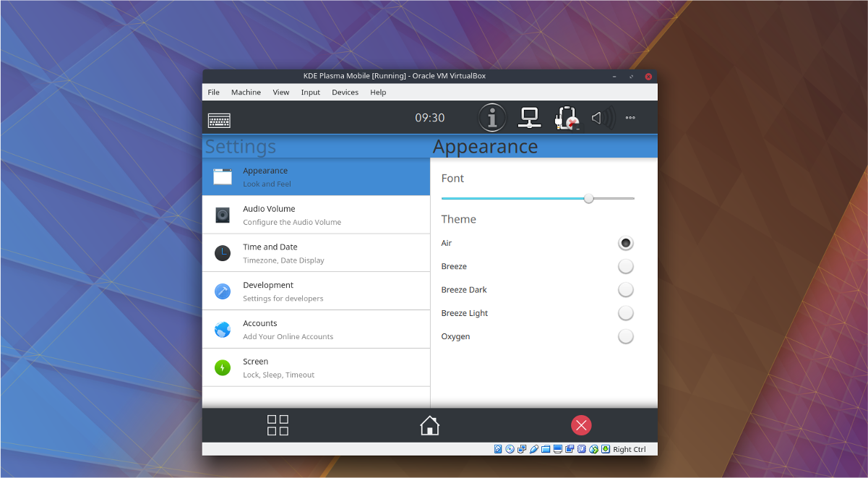This screenshot has width=868, height=478.
Task: Click 'Timezone, Date Display' subtitle
Action: coord(284,260)
